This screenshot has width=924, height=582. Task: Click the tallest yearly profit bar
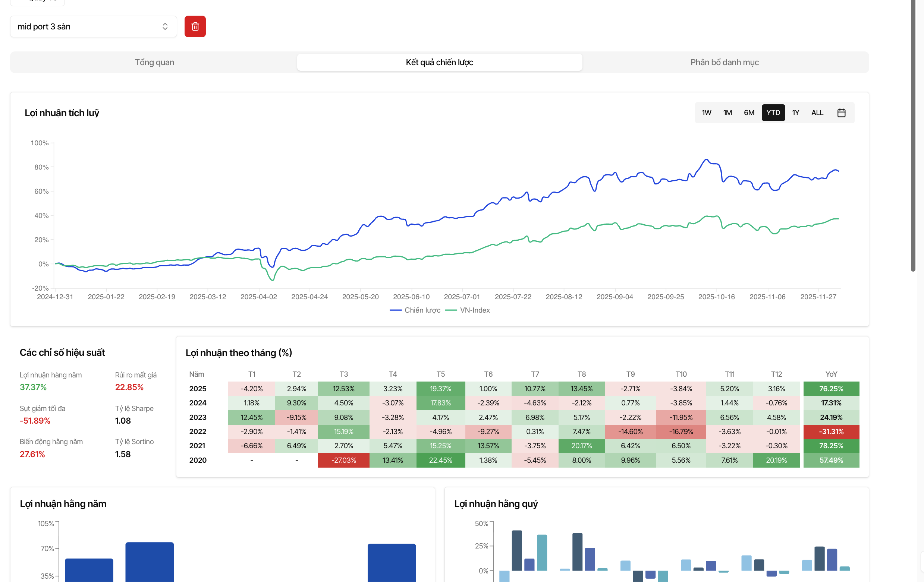(149, 562)
